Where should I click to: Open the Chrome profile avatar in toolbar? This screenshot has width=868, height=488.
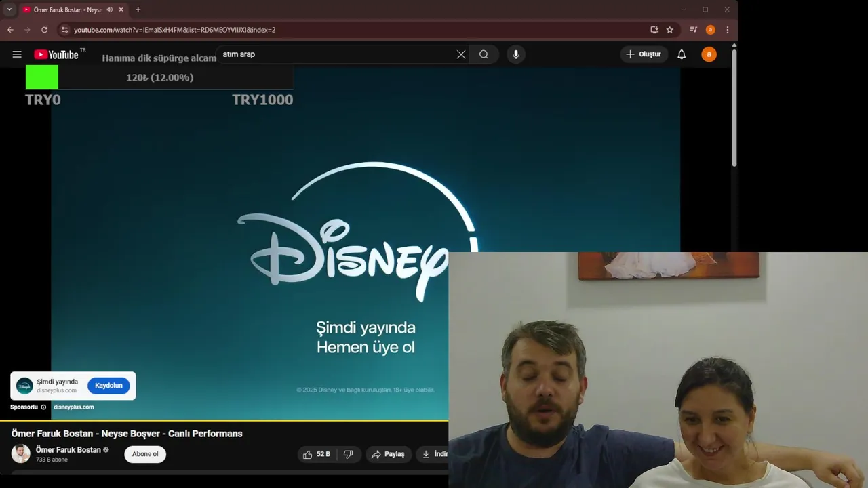click(x=710, y=30)
